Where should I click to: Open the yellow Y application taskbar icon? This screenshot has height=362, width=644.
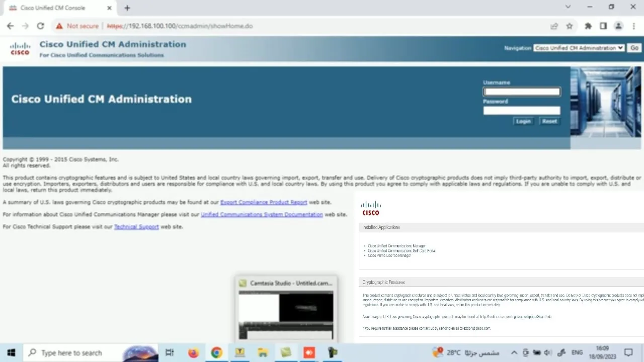coord(239,352)
